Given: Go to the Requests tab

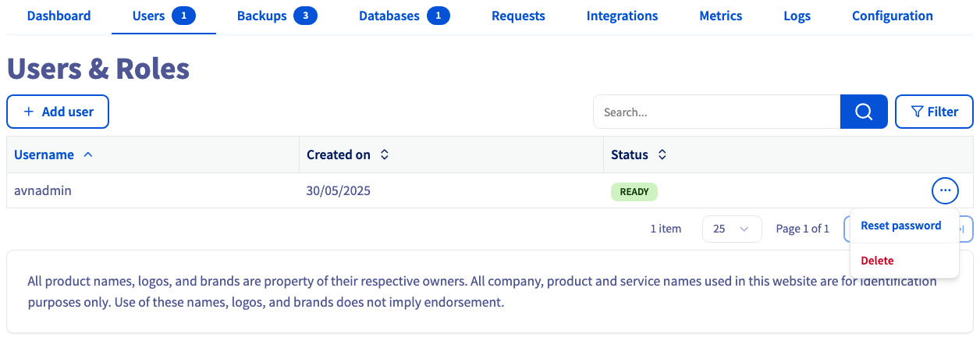Looking at the screenshot, I should tap(518, 16).
